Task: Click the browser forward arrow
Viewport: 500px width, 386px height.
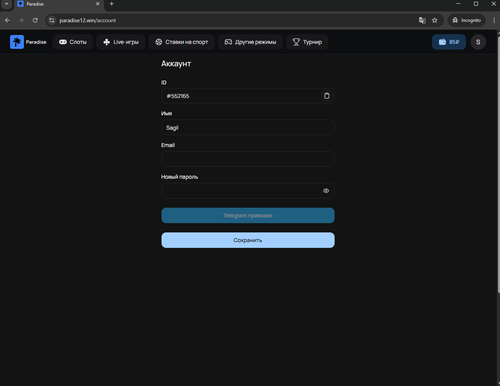Action: coord(21,20)
